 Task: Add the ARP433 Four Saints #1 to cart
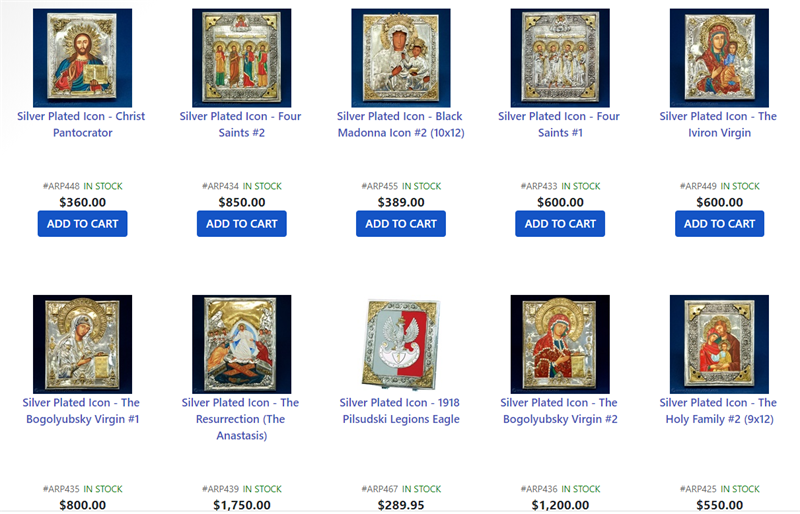tap(560, 224)
